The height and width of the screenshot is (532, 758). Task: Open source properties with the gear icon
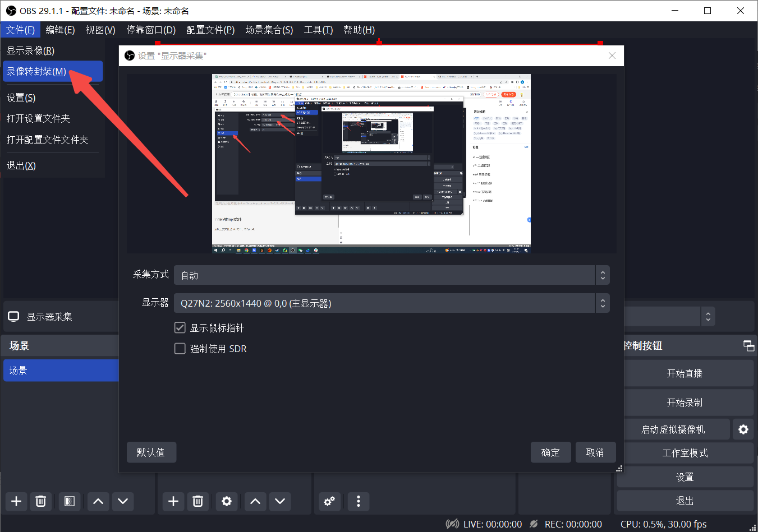[227, 501]
